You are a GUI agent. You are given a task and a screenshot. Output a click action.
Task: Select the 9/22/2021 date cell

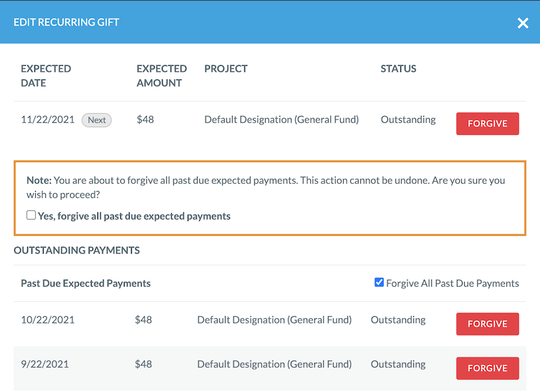coord(45,364)
